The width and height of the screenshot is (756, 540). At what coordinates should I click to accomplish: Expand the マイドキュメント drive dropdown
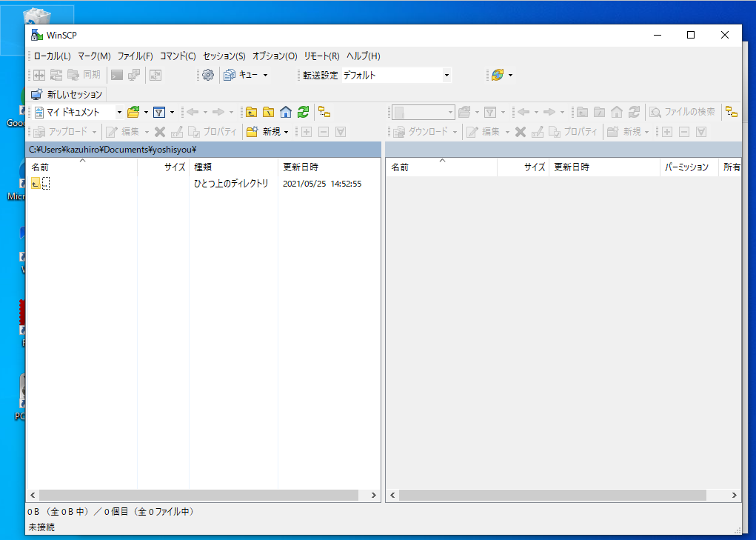pyautogui.click(x=119, y=113)
